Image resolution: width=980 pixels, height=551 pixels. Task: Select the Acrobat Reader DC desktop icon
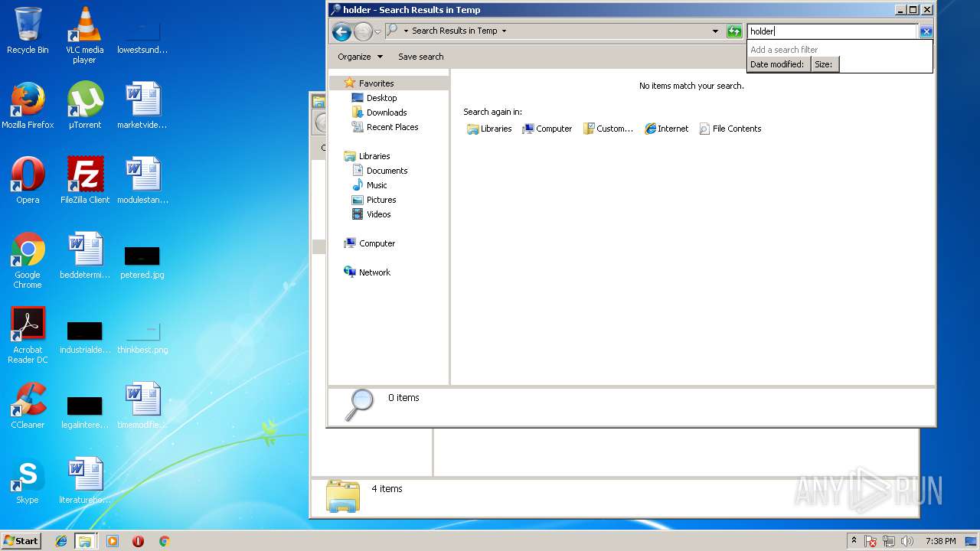pos(28,335)
